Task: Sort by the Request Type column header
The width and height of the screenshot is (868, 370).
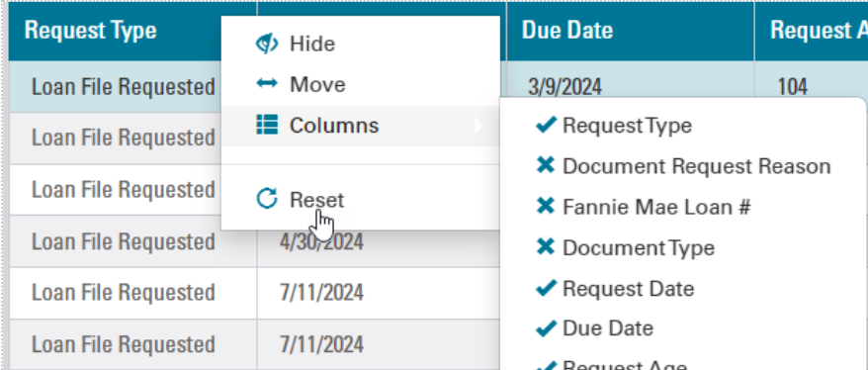Action: (91, 31)
